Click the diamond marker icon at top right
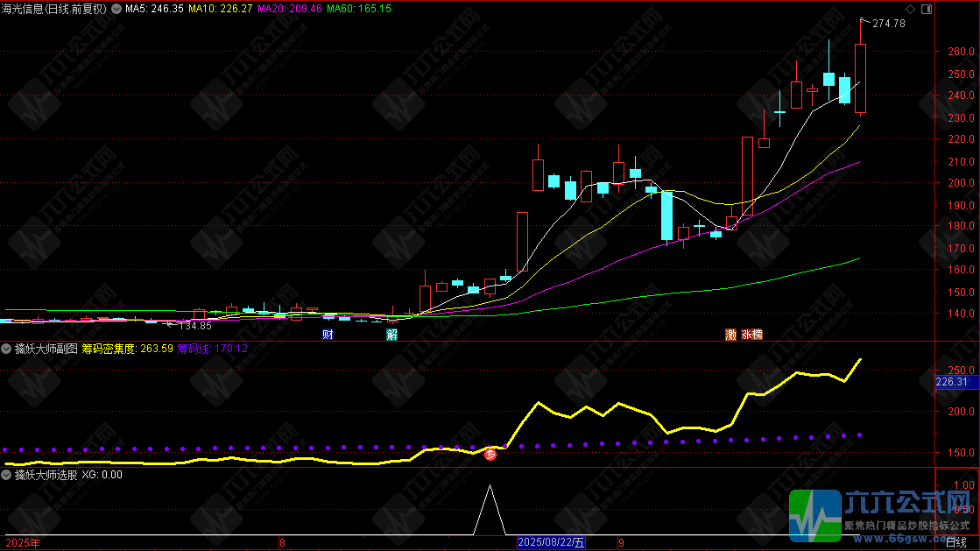 click(910, 9)
